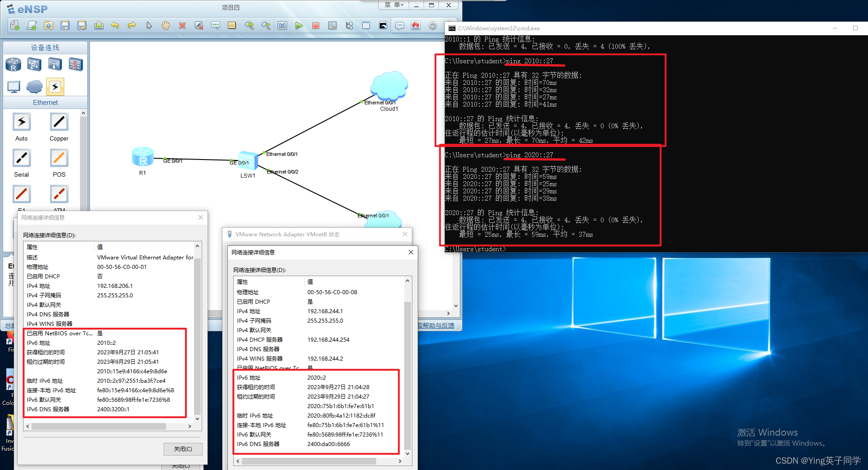Add a text note with the speech icon
This screenshot has height=470, width=868.
click(216, 25)
